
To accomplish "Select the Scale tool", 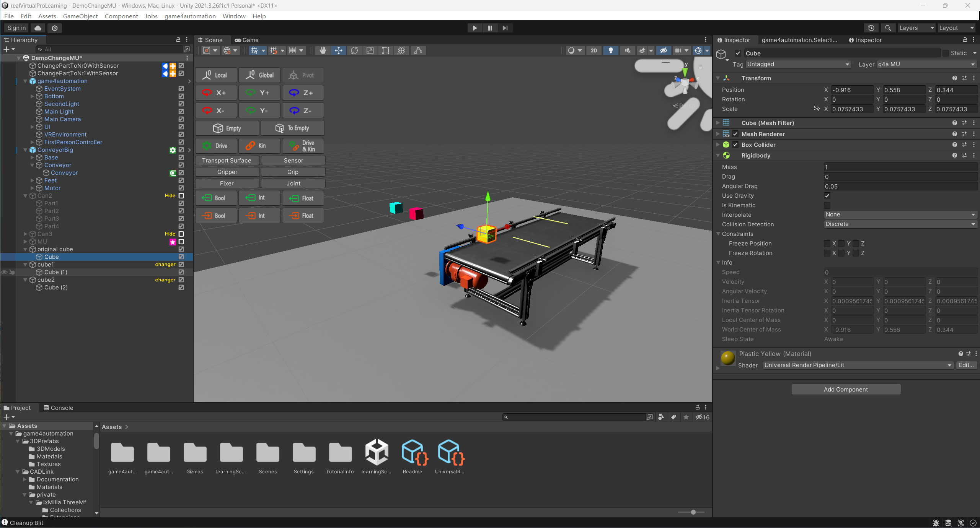I will [x=370, y=50].
